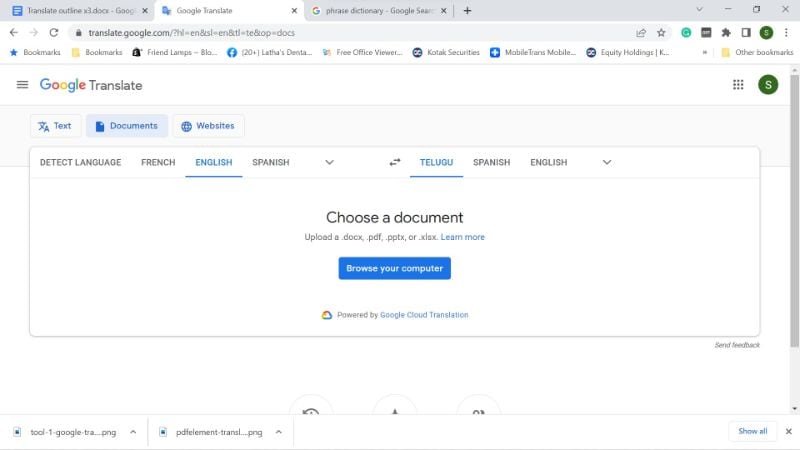Bookmark this page with the star
This screenshot has height=450, width=800.
[x=661, y=33]
